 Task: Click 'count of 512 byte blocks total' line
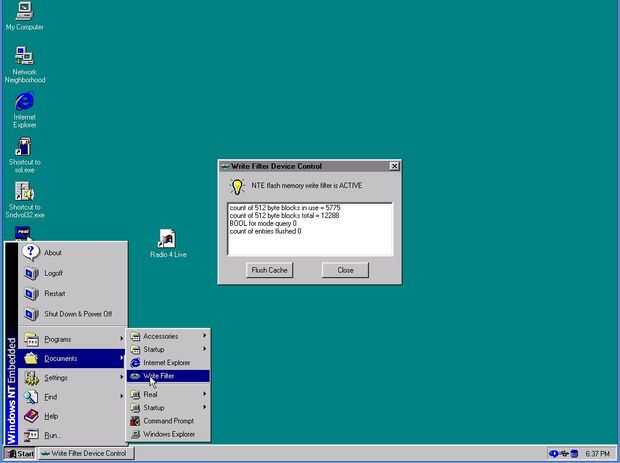(284, 216)
